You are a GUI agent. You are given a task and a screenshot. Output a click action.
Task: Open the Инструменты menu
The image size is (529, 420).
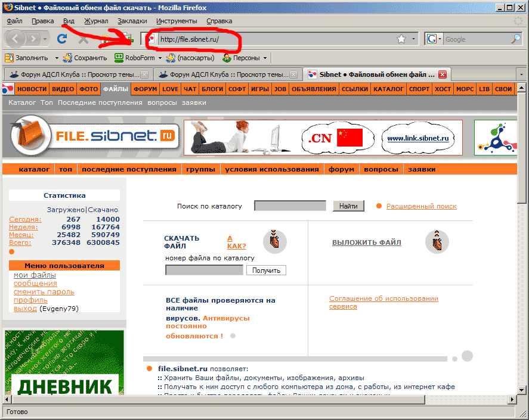click(x=177, y=21)
